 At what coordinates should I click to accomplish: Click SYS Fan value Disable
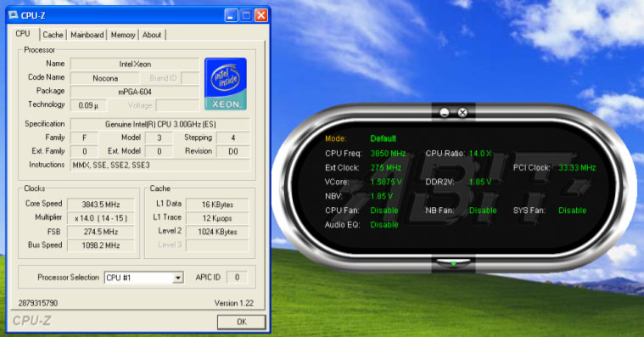[572, 211]
